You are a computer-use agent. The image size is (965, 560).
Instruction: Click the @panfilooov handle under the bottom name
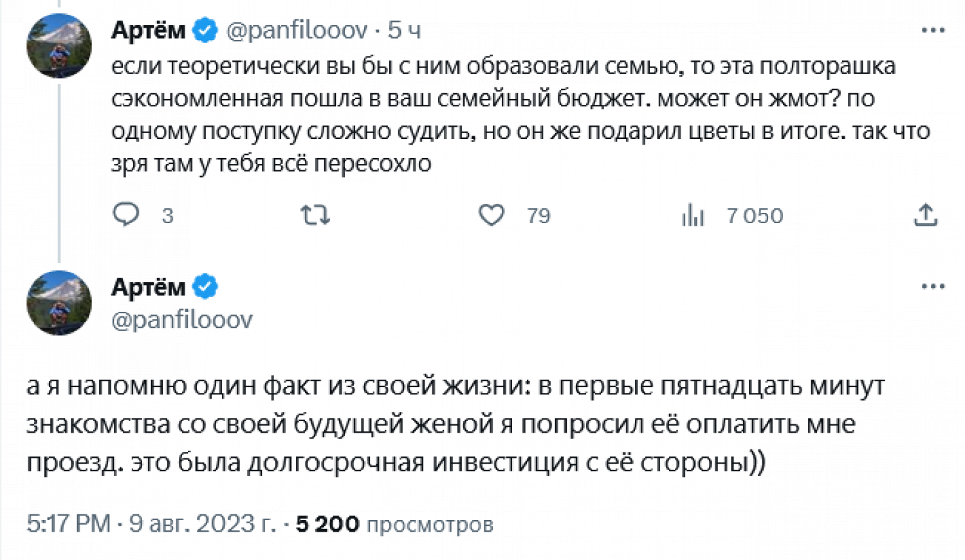(x=182, y=320)
